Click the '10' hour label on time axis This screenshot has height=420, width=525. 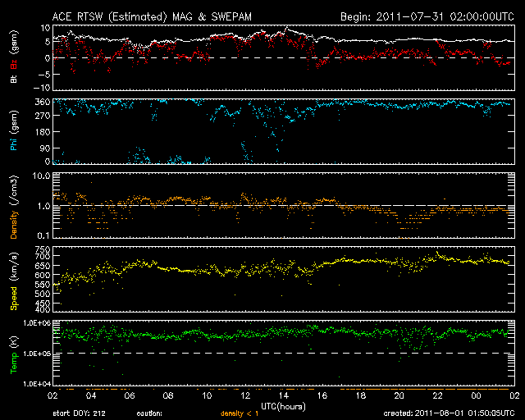click(207, 395)
